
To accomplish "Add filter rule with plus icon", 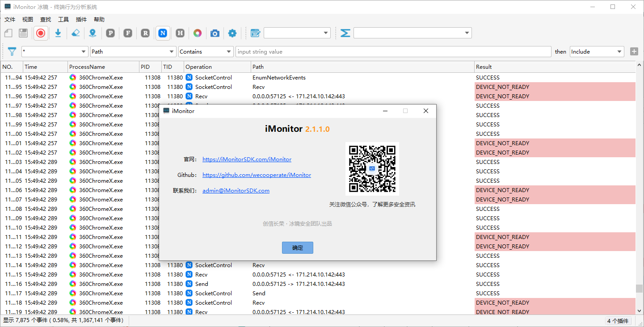I will coord(634,51).
